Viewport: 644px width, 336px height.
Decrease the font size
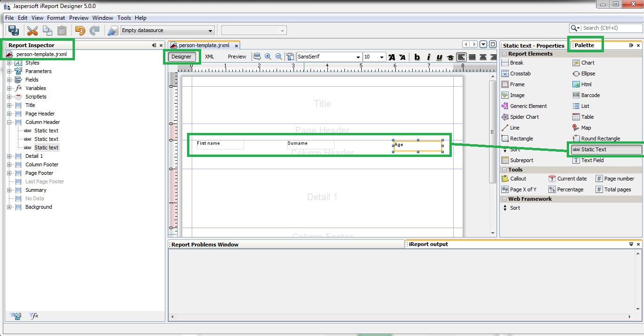(x=402, y=57)
